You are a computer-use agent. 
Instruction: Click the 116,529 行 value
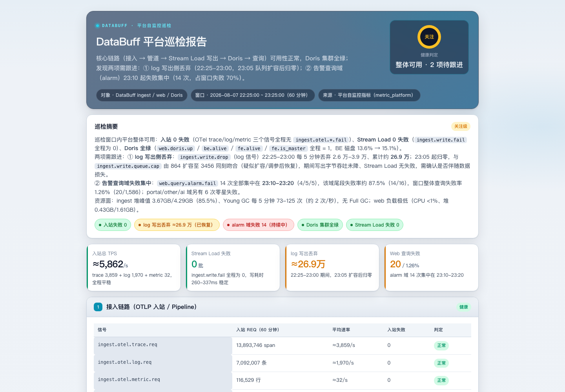click(x=248, y=380)
